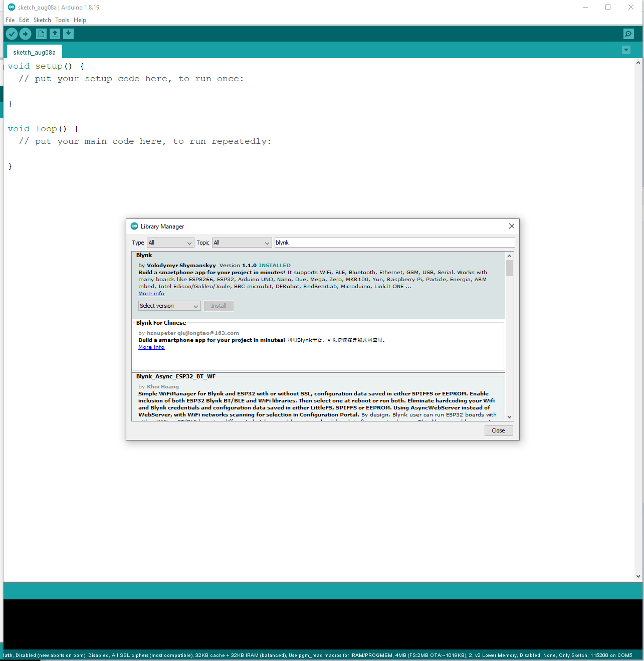This screenshot has height=661, width=644.
Task: Minimize the Arduino window
Action: (585, 7)
